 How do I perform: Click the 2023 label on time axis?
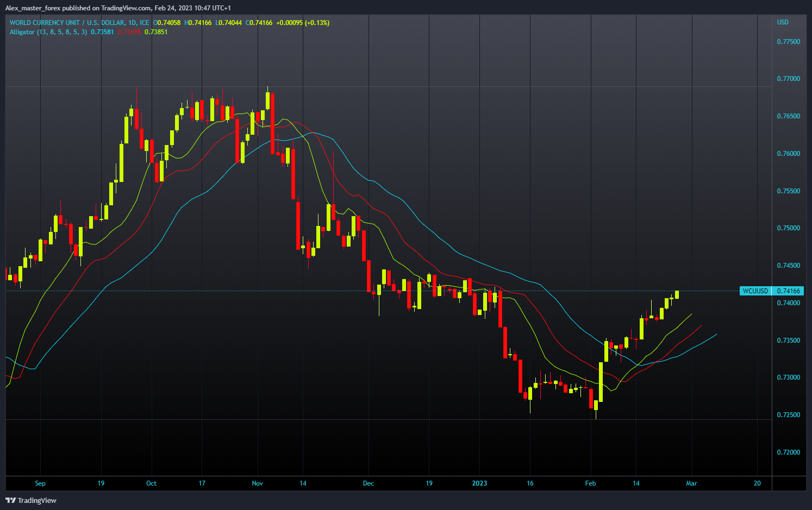click(x=479, y=483)
